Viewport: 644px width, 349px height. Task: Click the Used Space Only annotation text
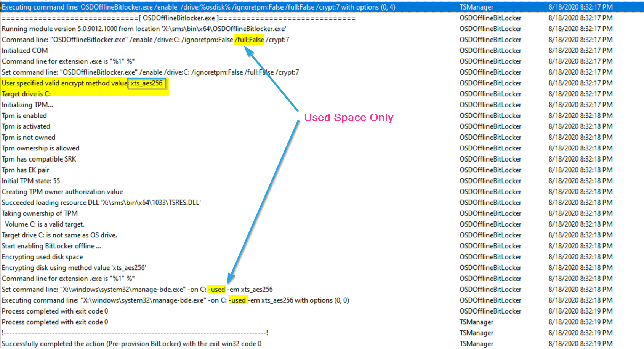(348, 117)
